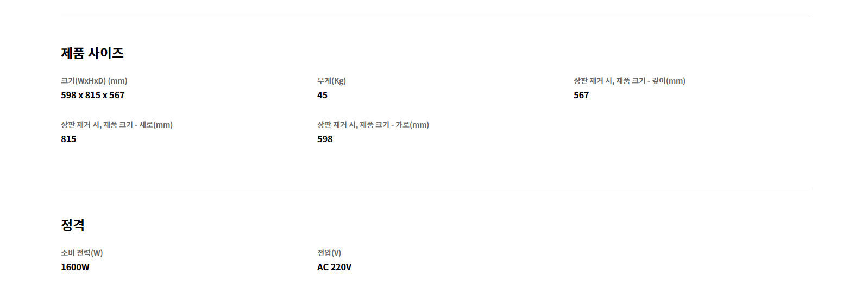Click the 598 x 815 x 567 value
Image resolution: width=868 pixels, height=292 pixels.
point(93,95)
